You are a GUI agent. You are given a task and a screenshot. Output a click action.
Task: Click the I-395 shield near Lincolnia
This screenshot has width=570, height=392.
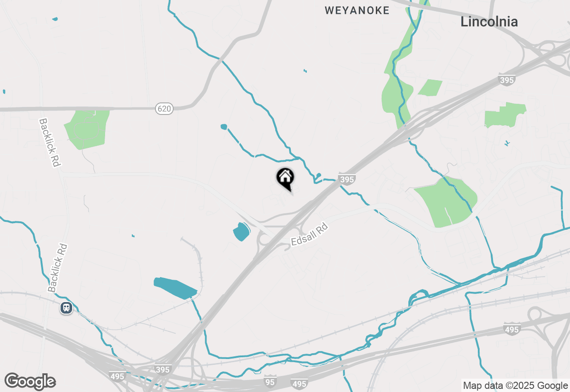[x=507, y=79]
